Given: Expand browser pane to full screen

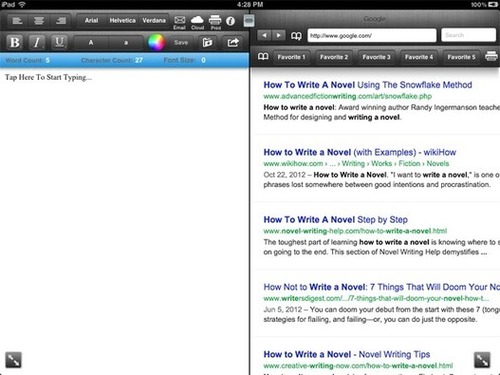Looking at the screenshot, I should point(482,360).
